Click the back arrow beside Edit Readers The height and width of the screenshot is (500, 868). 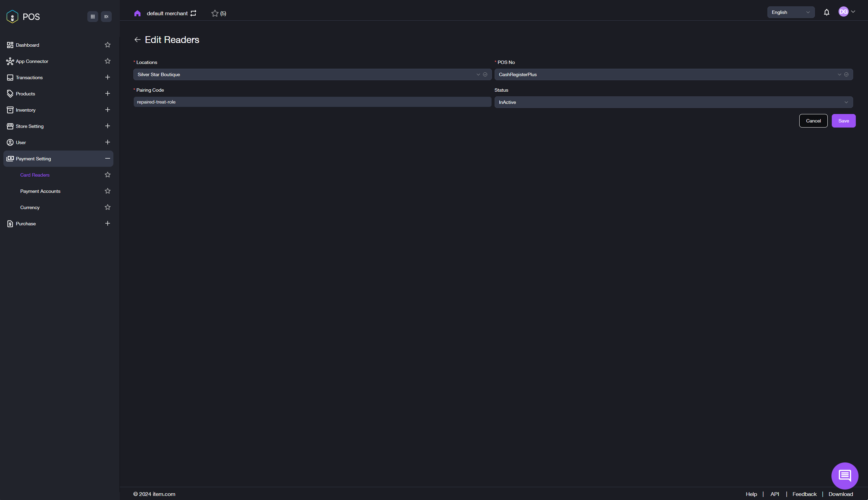pyautogui.click(x=137, y=40)
